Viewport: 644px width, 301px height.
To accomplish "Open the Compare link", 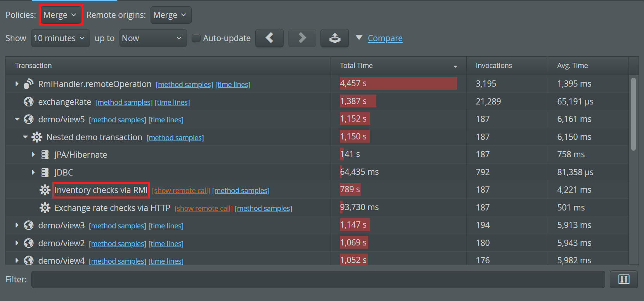I will [385, 38].
